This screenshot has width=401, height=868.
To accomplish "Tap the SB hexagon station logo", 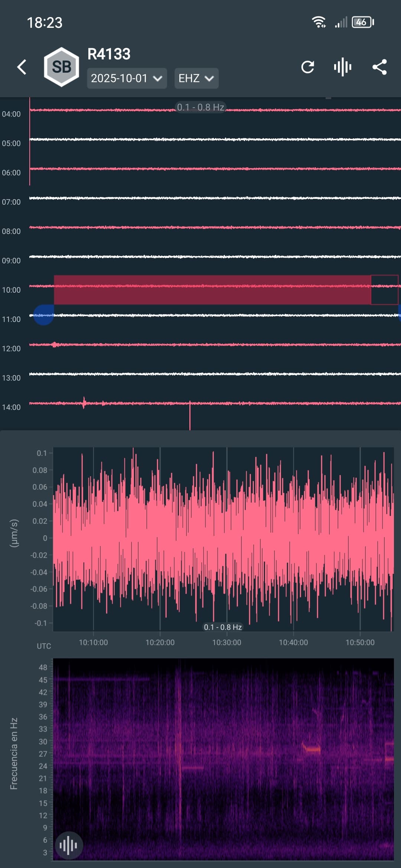I will [x=61, y=67].
